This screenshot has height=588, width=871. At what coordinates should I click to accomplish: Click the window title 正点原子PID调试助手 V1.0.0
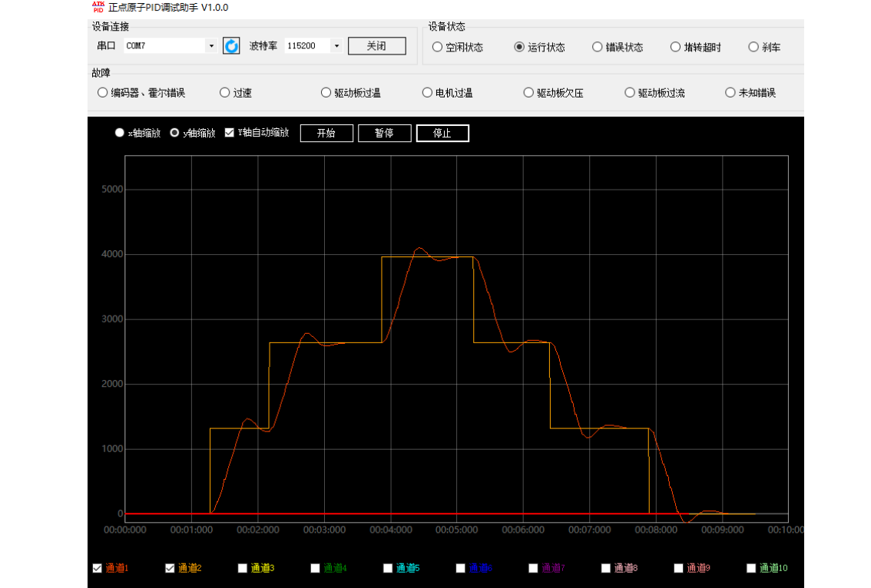coord(168,7)
